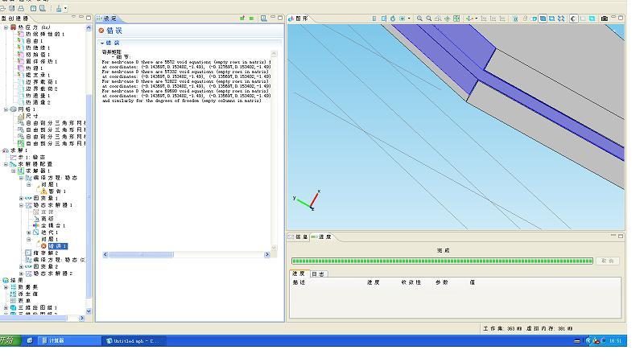Open the 信息 messages tab
644x362 pixels.
coord(301,237)
